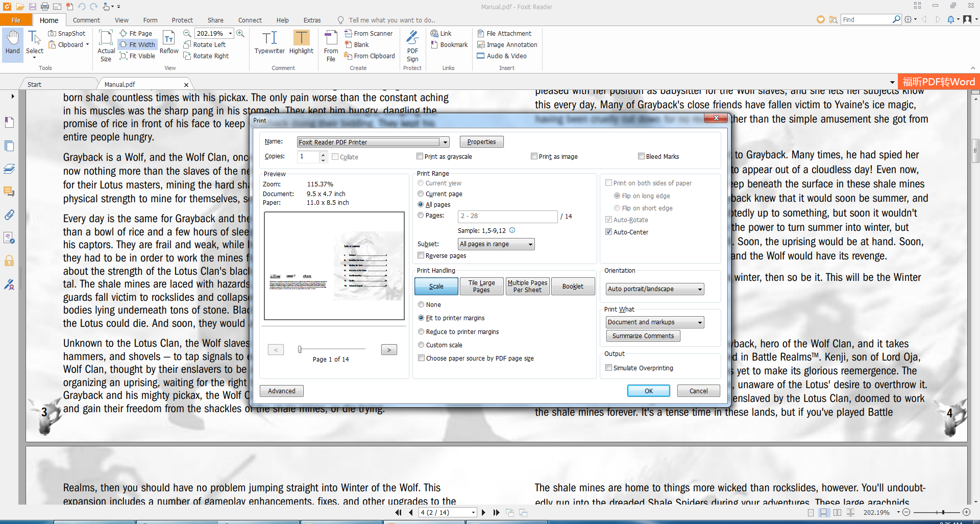Viewport: 980px width, 524px height.
Task: Switch to the Comment ribbon tab
Action: pyautogui.click(x=86, y=20)
